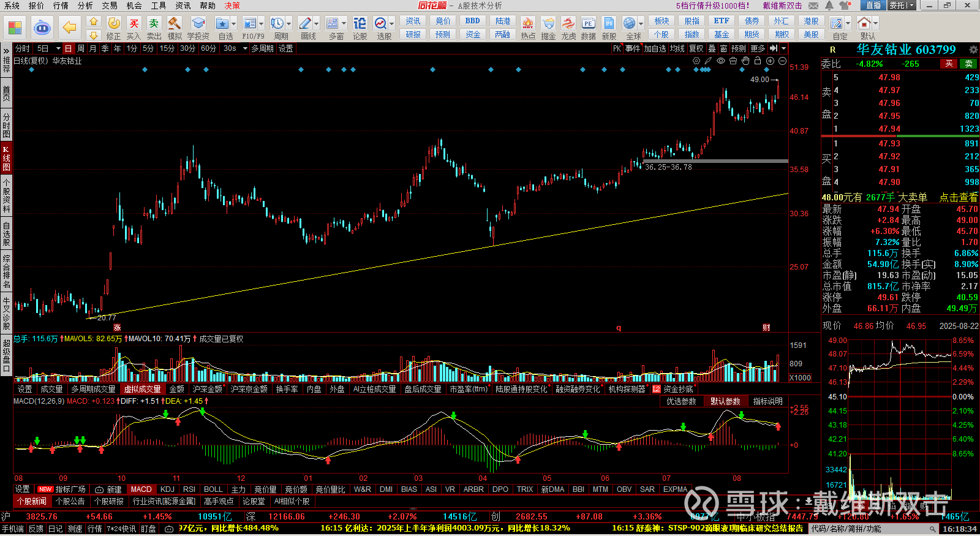Image resolution: width=980 pixels, height=536 pixels.
Task: Toggle the lock icon on chart toolbar
Action: [x=758, y=61]
